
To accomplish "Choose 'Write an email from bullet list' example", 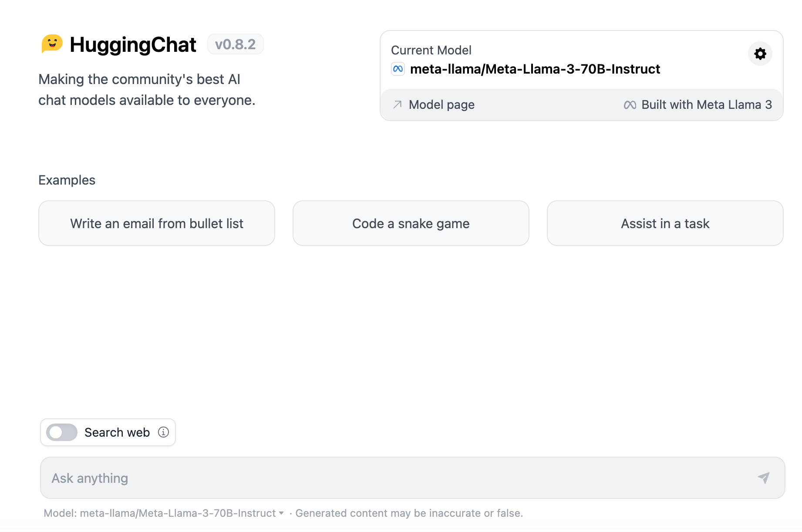I will (157, 223).
